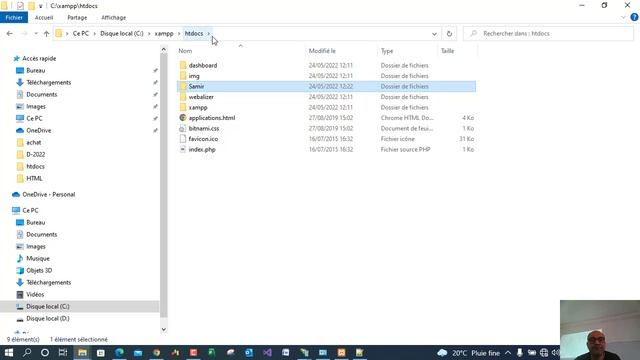The height and width of the screenshot is (360, 640).
Task: Open the Affichage ribbon tab
Action: tap(113, 18)
